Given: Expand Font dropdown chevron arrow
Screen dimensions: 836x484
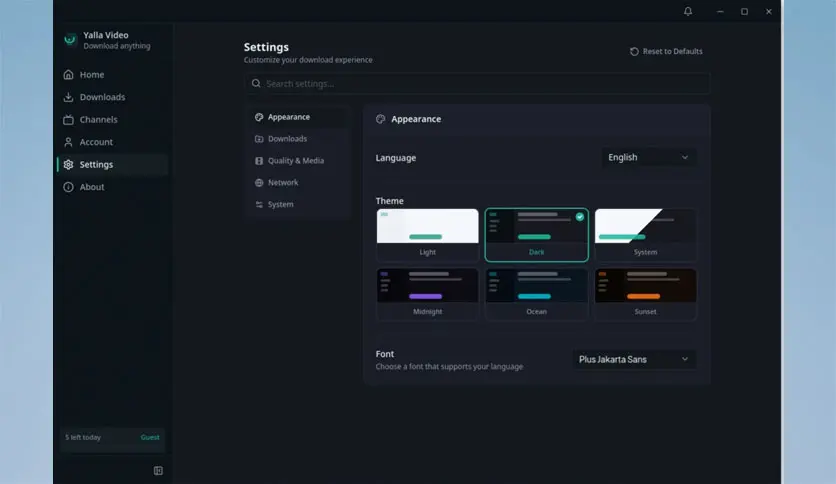Looking at the screenshot, I should 685,359.
